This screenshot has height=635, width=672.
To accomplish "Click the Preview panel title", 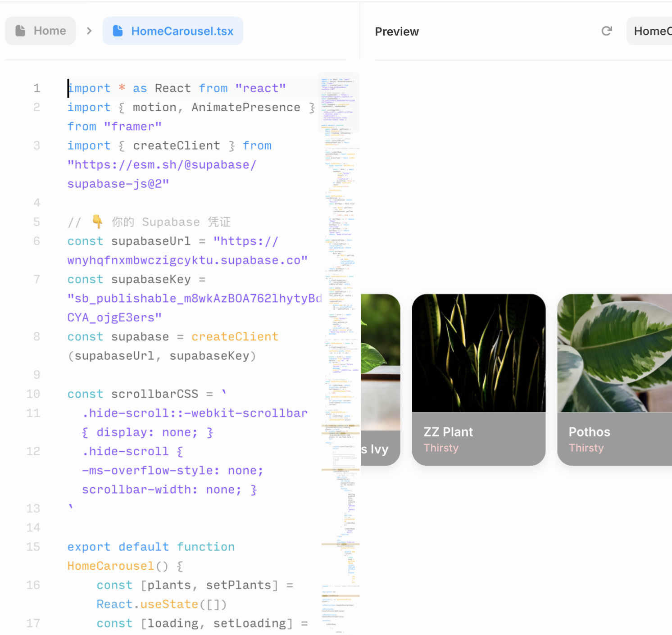I will pyautogui.click(x=397, y=32).
